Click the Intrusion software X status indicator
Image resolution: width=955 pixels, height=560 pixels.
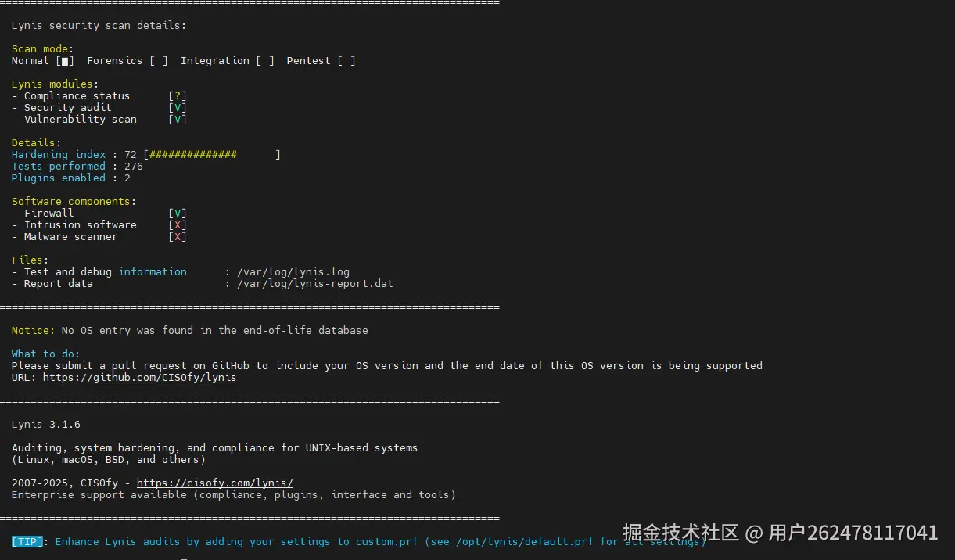[178, 225]
